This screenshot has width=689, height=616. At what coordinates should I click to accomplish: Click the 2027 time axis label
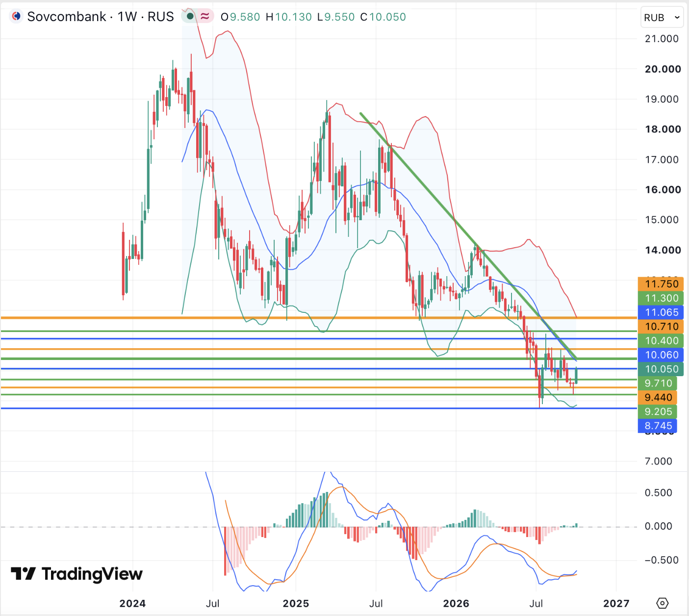616,603
